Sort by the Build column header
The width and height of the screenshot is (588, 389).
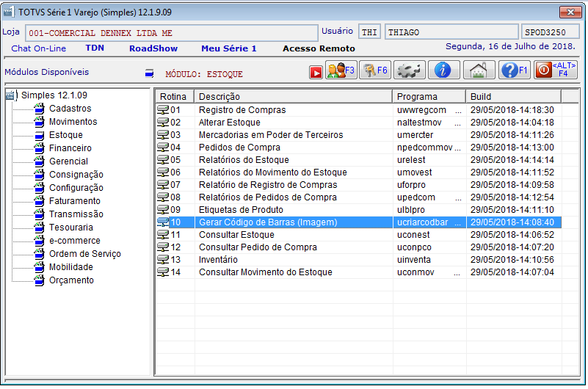coord(513,96)
